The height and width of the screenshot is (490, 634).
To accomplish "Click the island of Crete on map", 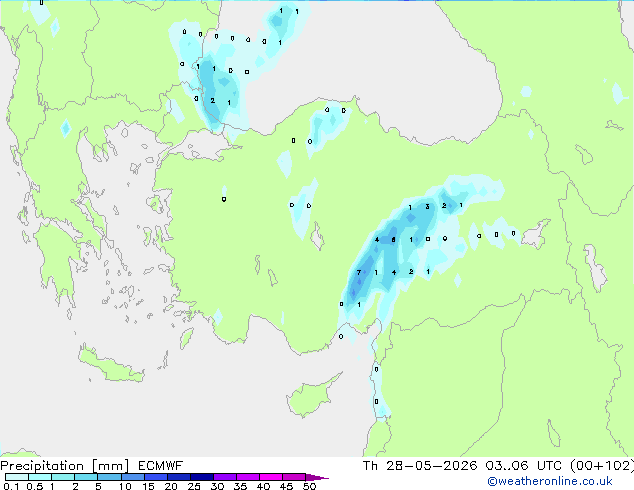I will (x=111, y=366).
